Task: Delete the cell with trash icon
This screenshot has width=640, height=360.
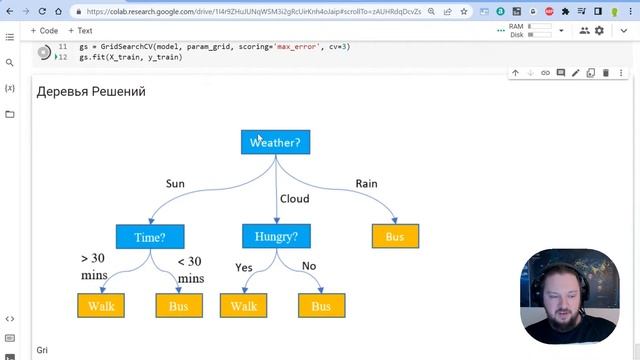Action: point(606,73)
